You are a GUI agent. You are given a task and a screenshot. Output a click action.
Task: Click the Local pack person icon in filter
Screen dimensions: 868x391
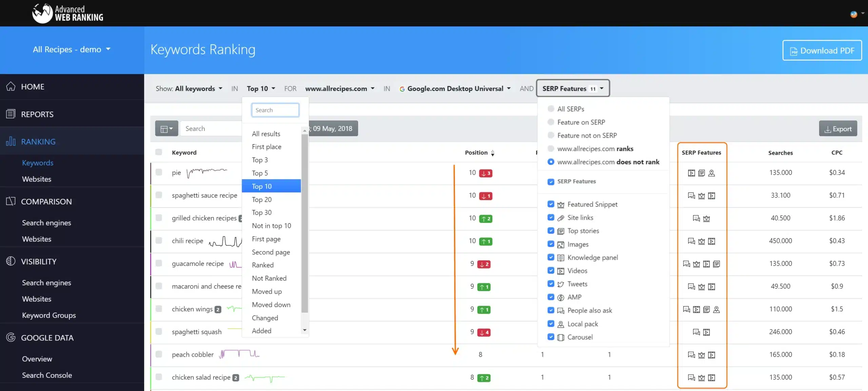pyautogui.click(x=561, y=324)
